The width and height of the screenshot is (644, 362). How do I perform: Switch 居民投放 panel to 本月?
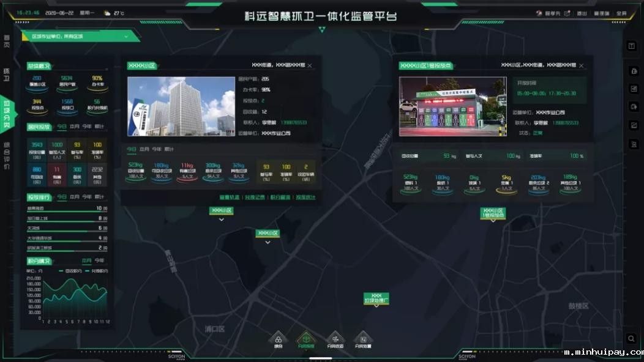coord(75,127)
